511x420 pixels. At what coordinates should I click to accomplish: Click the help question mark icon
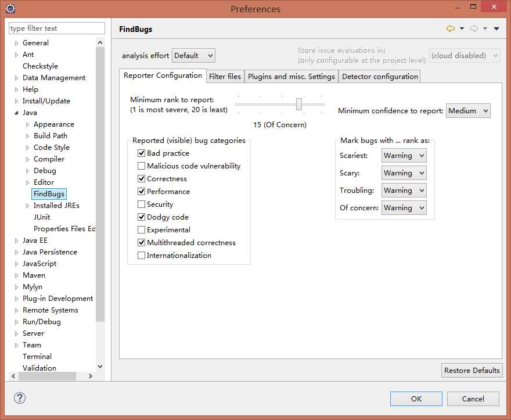click(x=20, y=398)
